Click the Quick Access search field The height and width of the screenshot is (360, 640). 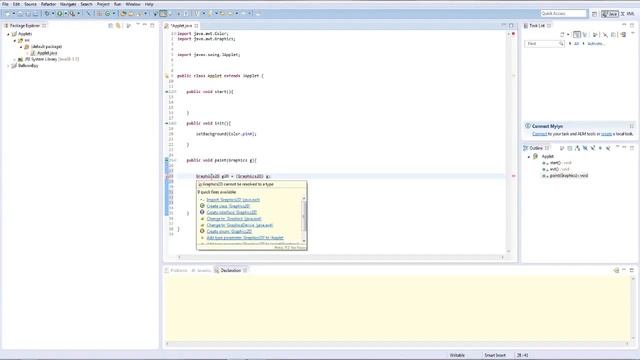(563, 13)
